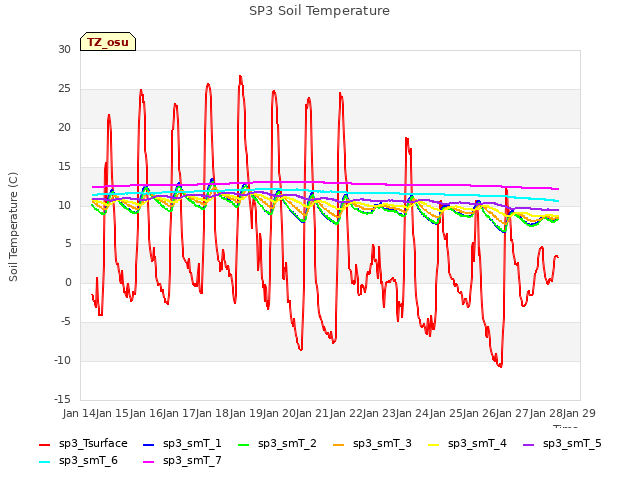This screenshot has width=640, height=480.
Task: Toggle the sp3_smT_4 legend entry
Action: point(467,443)
